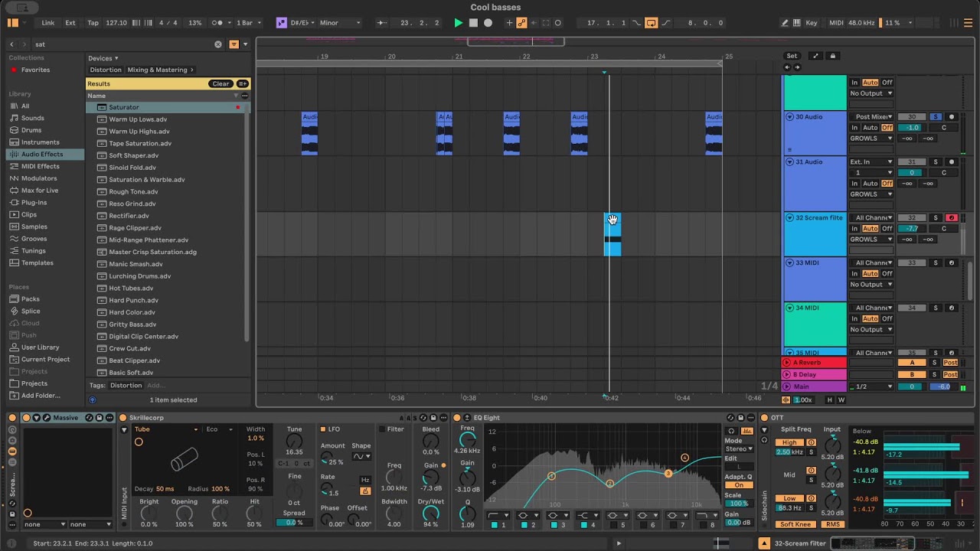Screen dimensions: 980x551
Task: Toggle the Scale Mode icon
Action: click(281, 23)
